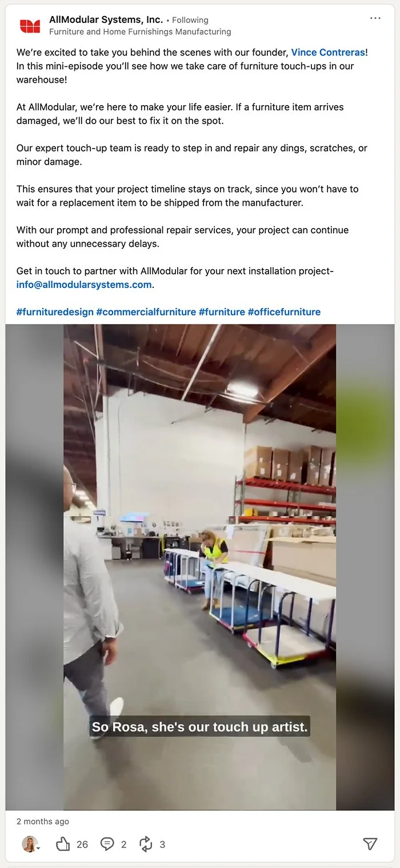Open the AllModular Systems red logo

pos(30,26)
